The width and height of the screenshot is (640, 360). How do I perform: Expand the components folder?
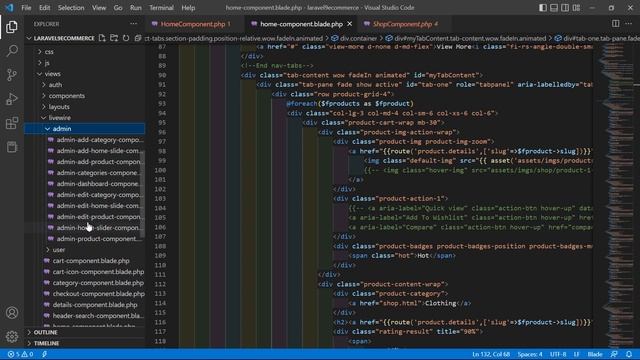(x=84, y=96)
